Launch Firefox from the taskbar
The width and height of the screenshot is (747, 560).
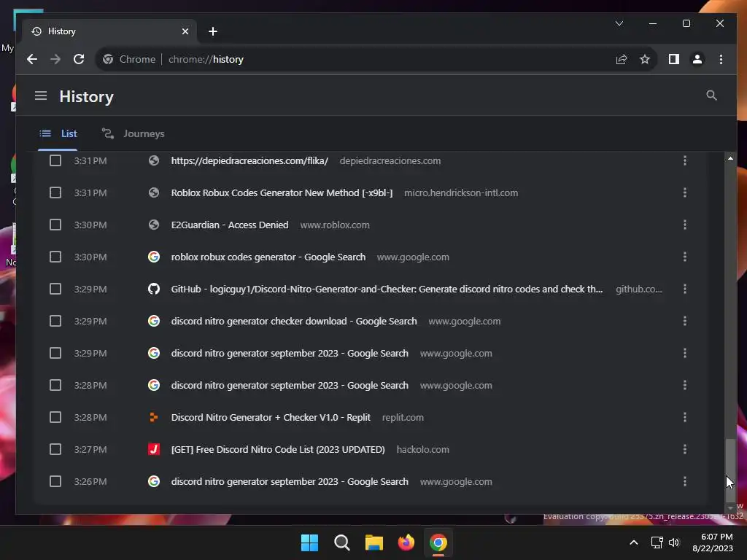pos(406,542)
